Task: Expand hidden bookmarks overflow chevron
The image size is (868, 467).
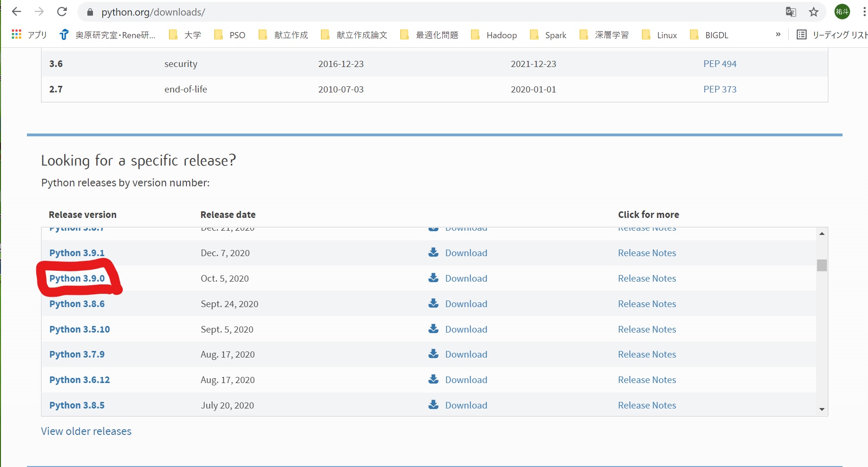Action: (x=778, y=34)
